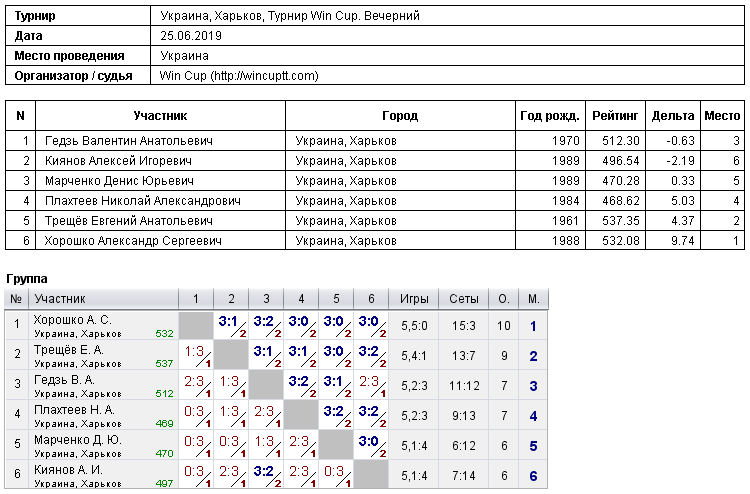
Task: Select participant 'Трещёв Евгений Анатольевич'
Action: (x=129, y=221)
